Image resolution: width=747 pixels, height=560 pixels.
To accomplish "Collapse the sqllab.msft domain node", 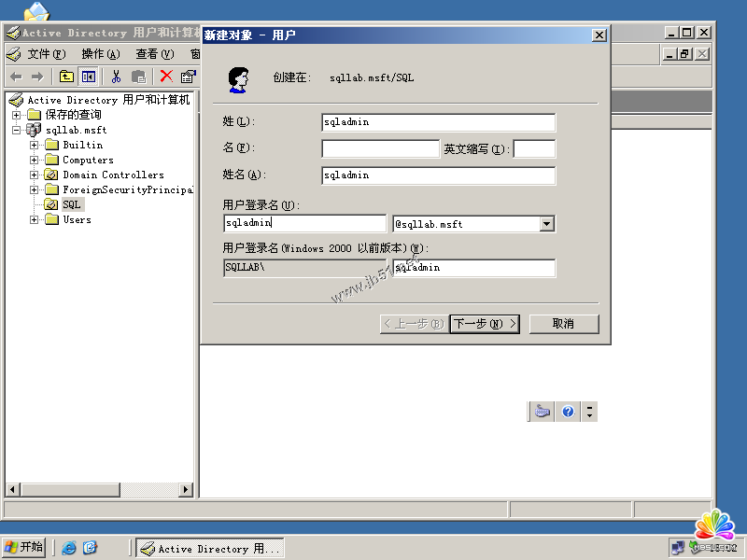I will 17,130.
